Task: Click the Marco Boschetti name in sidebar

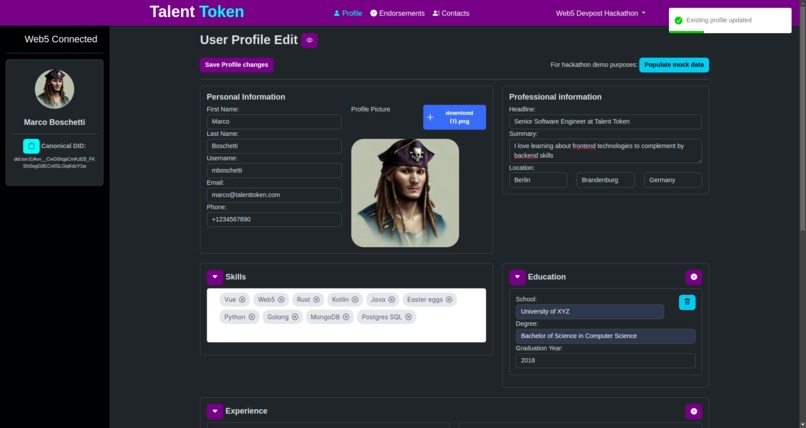Action: [x=54, y=122]
